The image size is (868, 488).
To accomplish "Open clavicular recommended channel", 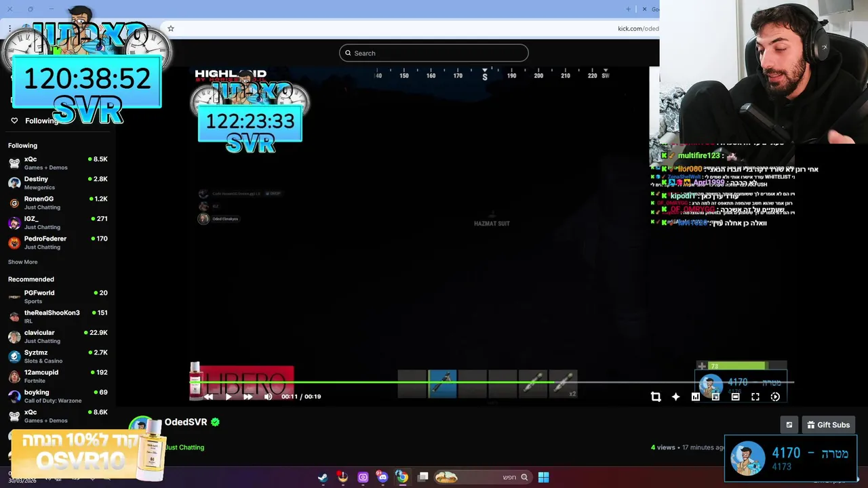I will [x=58, y=336].
